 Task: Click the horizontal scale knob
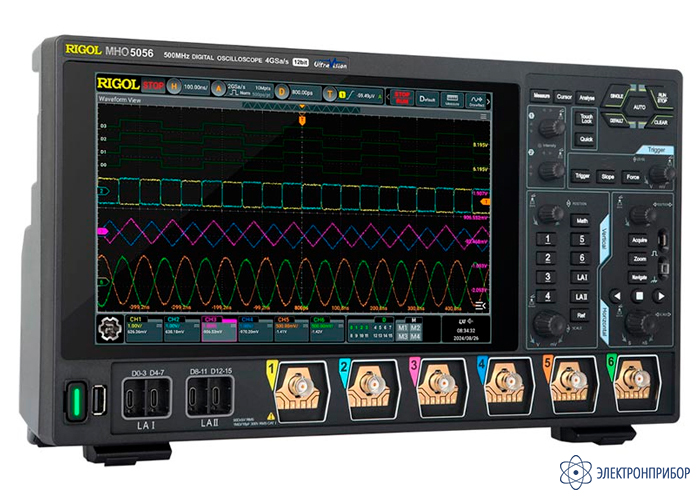(x=640, y=323)
